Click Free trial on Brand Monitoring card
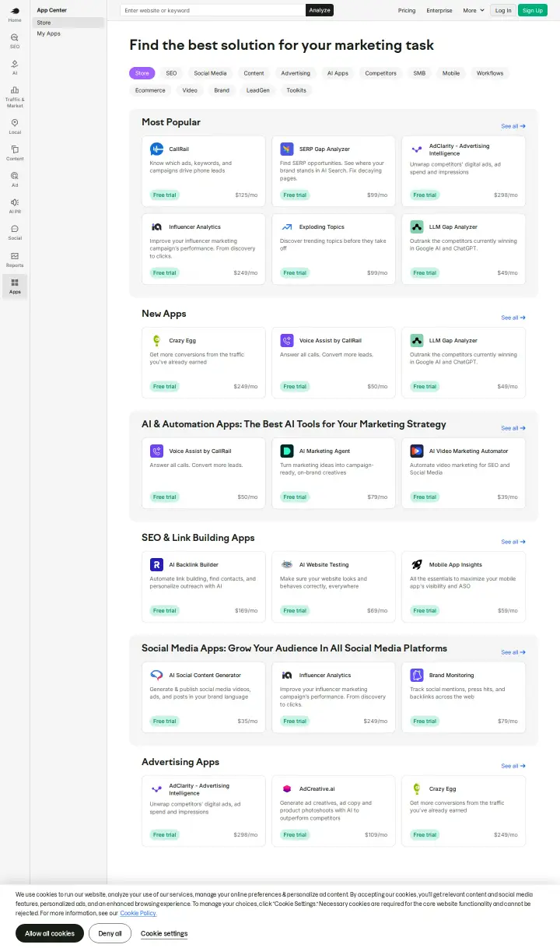Image resolution: width=560 pixels, height=948 pixels. [x=425, y=722]
